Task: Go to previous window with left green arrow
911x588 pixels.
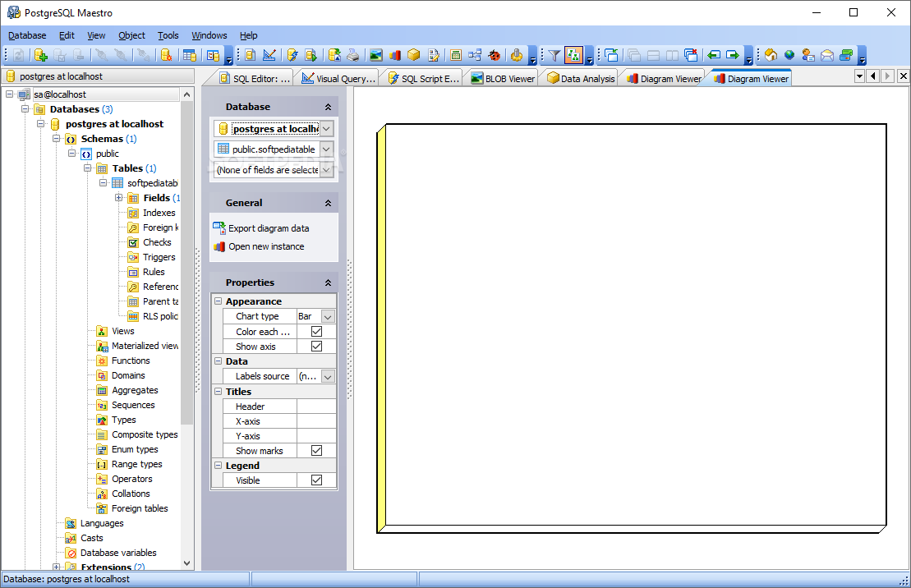Action: click(x=714, y=55)
